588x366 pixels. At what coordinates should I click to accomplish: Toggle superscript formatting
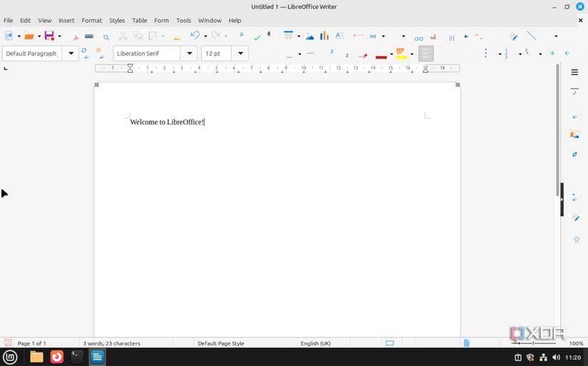pos(331,52)
